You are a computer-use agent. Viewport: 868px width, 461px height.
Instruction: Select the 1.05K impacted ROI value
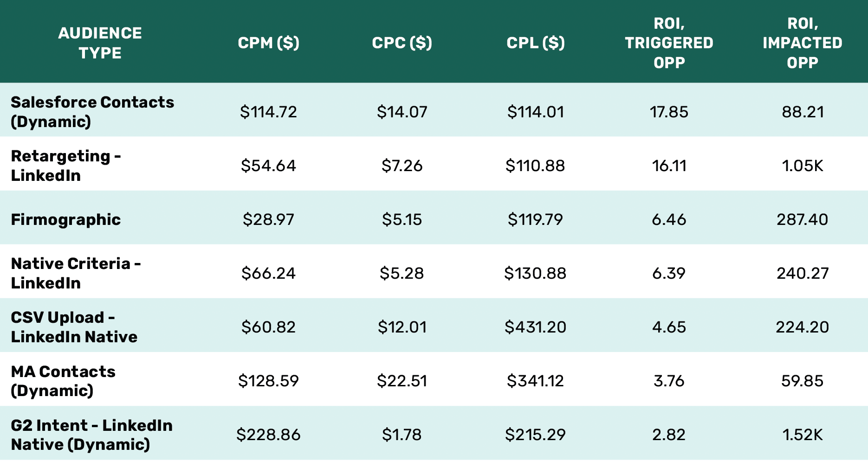click(803, 166)
